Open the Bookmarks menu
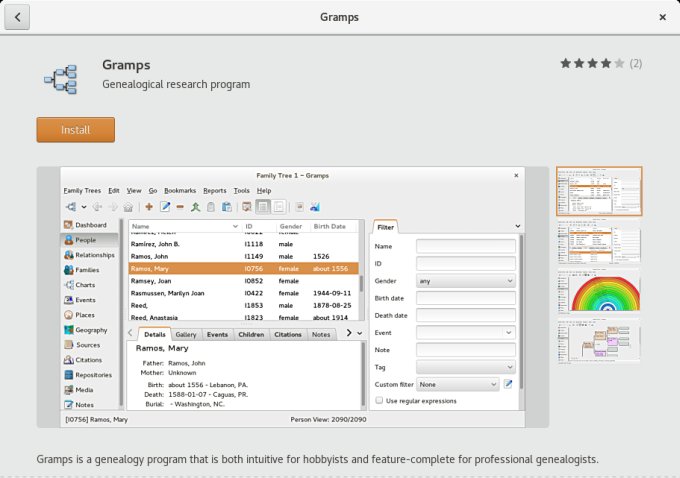The height and width of the screenshot is (478, 680). click(x=180, y=190)
